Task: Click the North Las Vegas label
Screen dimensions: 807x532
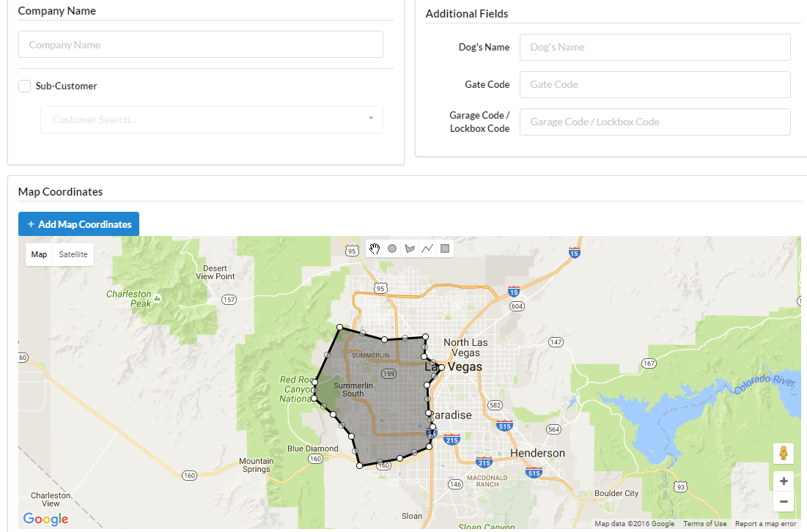Action: click(x=465, y=347)
